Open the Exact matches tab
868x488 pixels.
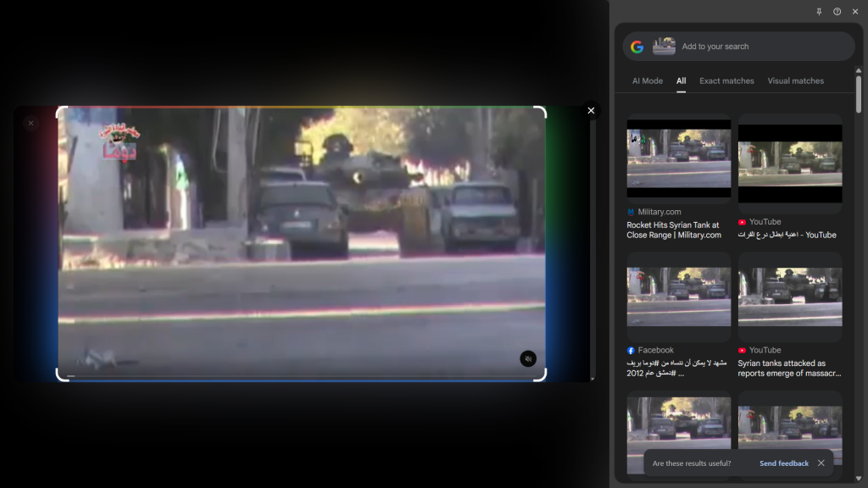click(x=726, y=81)
